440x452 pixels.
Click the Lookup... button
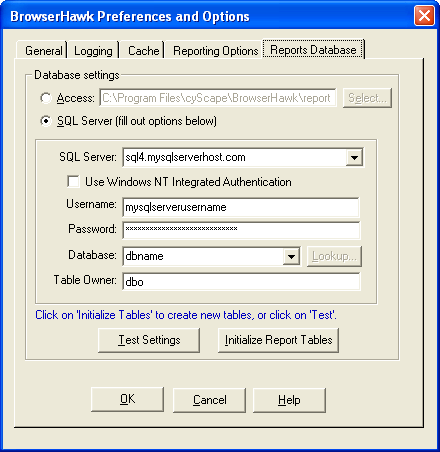tap(334, 256)
